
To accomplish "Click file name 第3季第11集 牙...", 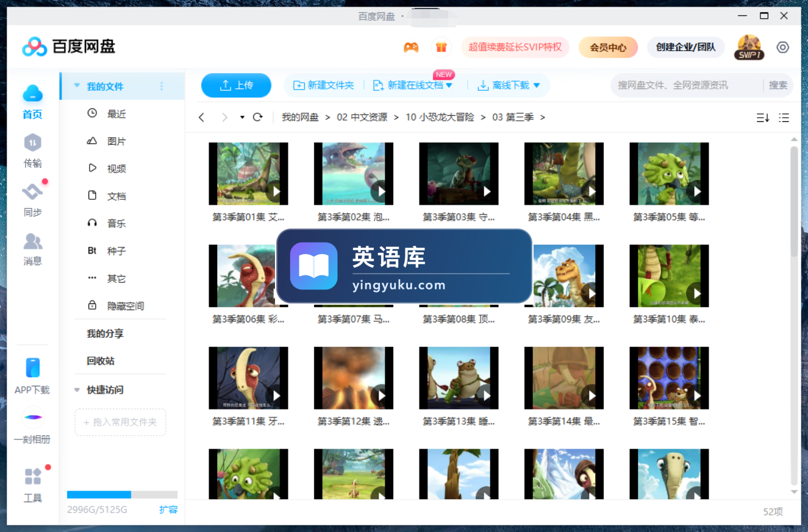I will (x=248, y=421).
